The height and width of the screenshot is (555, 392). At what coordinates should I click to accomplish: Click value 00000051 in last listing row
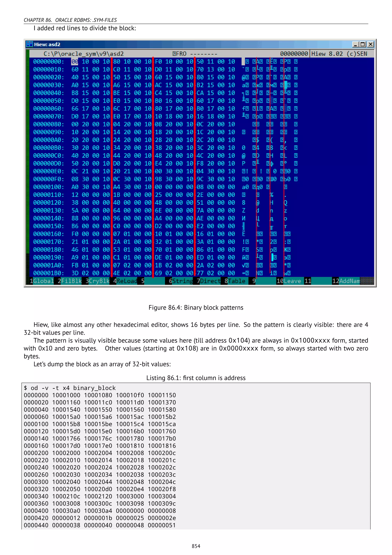[x=162, y=525]
